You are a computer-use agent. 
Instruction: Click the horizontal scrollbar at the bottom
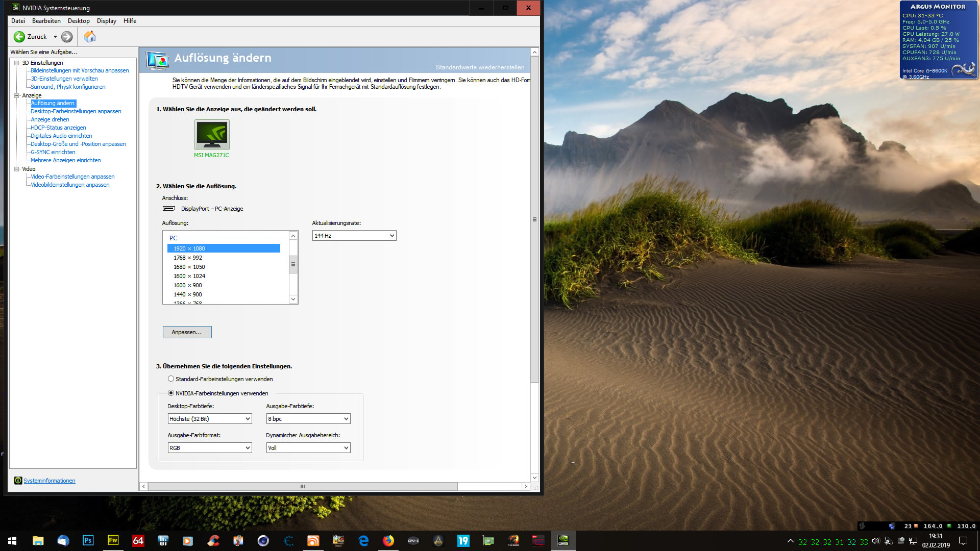pyautogui.click(x=302, y=487)
